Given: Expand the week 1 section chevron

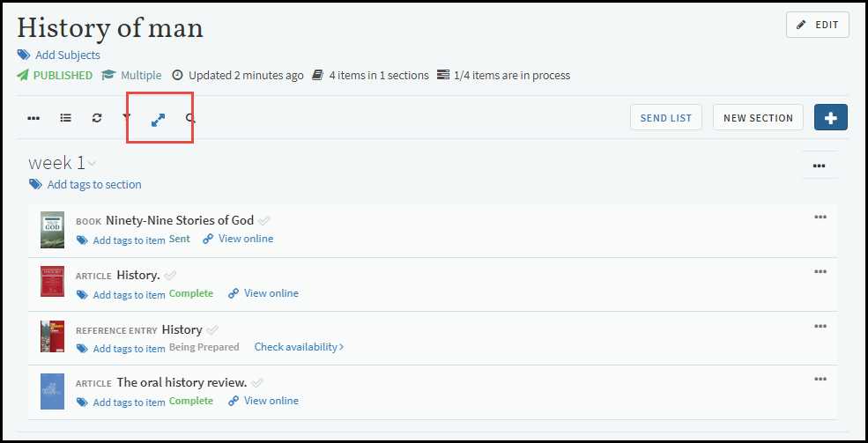Looking at the screenshot, I should [x=93, y=164].
